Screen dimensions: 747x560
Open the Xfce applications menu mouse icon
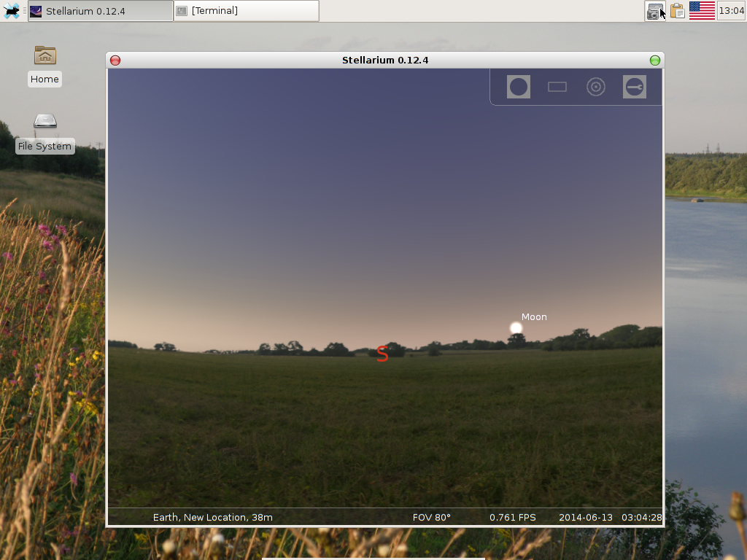[x=11, y=10]
